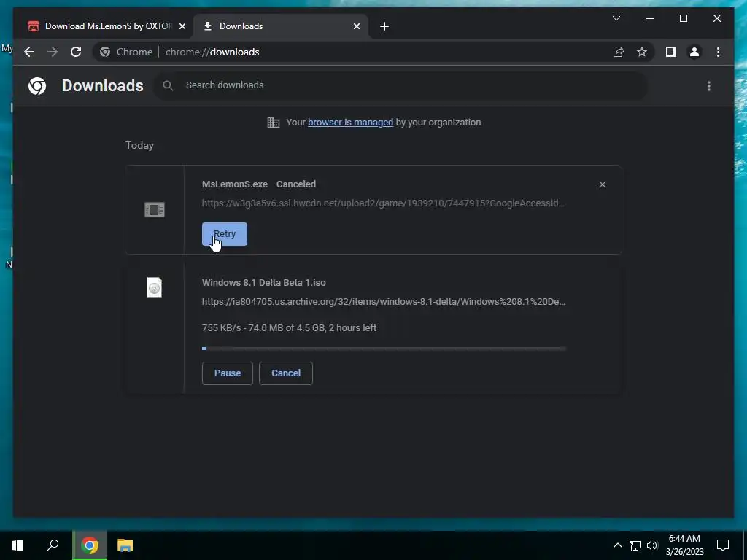Screen dimensions: 747x560
Task: Open the archive.org source URL link
Action: coord(384,301)
